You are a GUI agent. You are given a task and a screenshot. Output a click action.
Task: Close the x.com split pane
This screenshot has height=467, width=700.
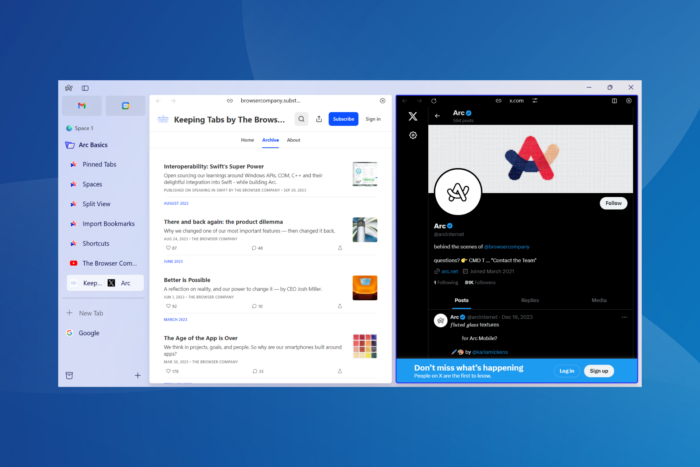click(x=629, y=101)
